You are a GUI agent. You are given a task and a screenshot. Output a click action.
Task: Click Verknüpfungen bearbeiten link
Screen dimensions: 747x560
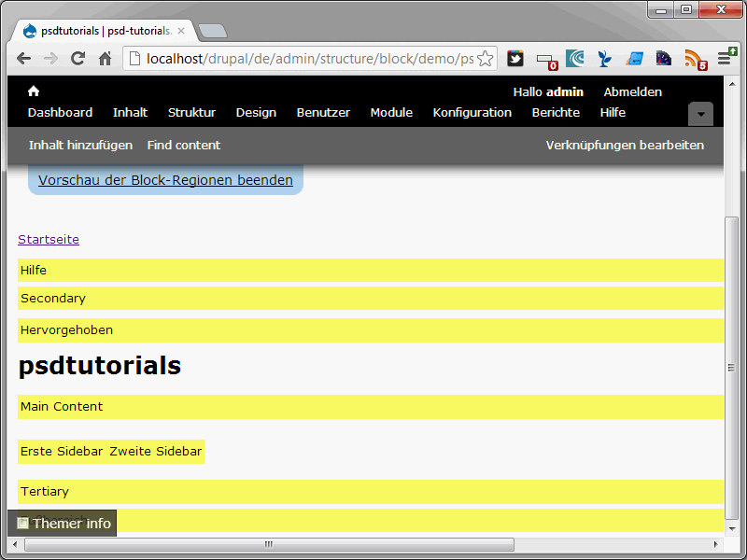(x=625, y=146)
